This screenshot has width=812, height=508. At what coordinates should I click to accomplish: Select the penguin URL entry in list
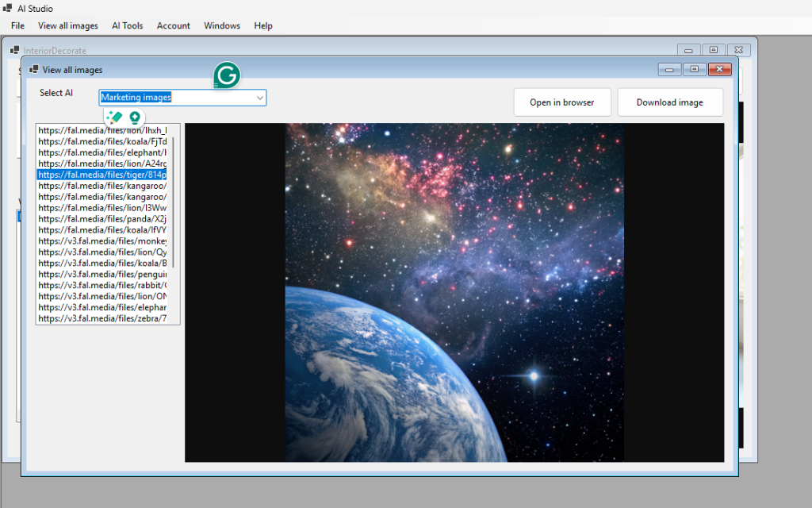[x=102, y=274]
